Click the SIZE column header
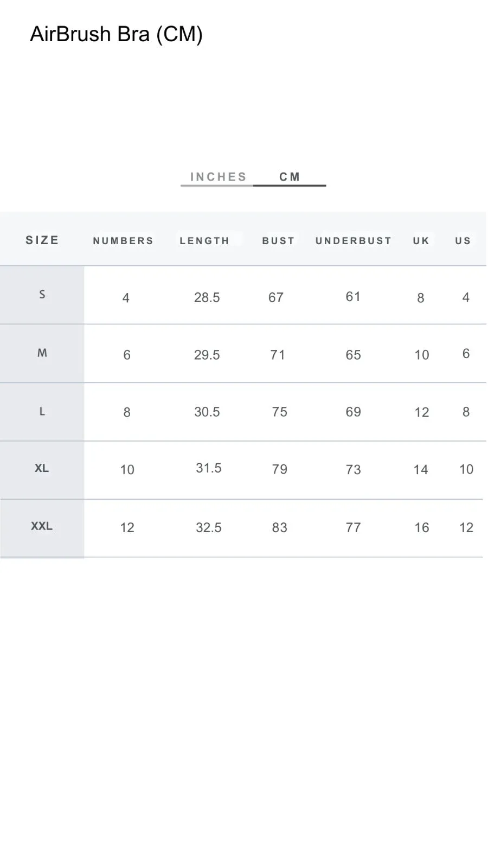Viewport: 488px width, 868px height. coord(42,240)
